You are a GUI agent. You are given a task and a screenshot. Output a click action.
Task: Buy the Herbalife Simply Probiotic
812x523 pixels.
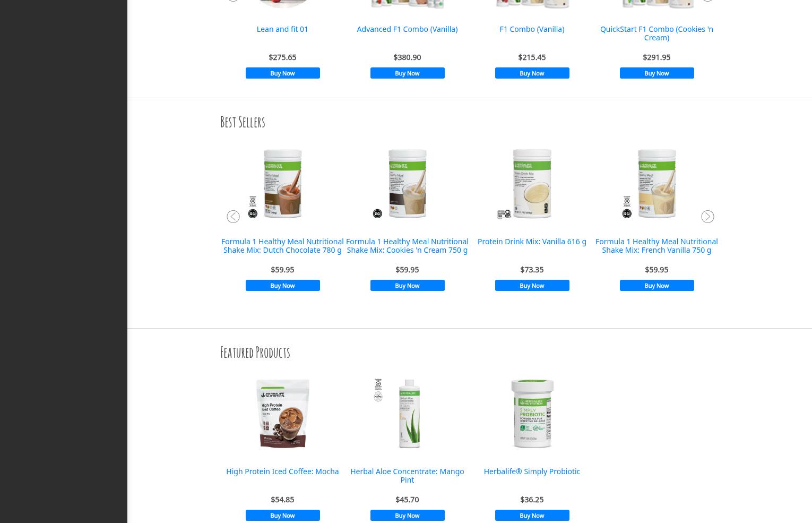pyautogui.click(x=532, y=516)
